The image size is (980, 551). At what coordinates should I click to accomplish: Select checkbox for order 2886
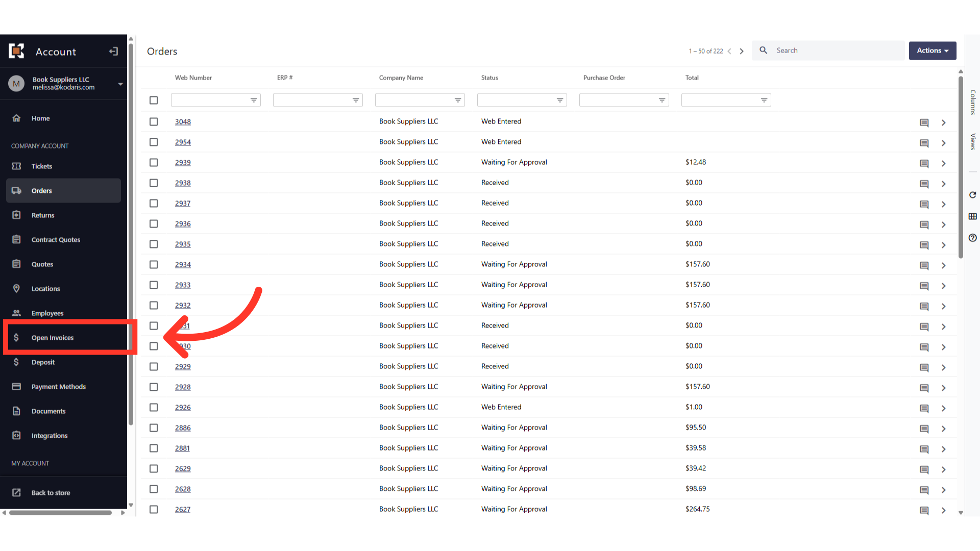[x=154, y=428]
